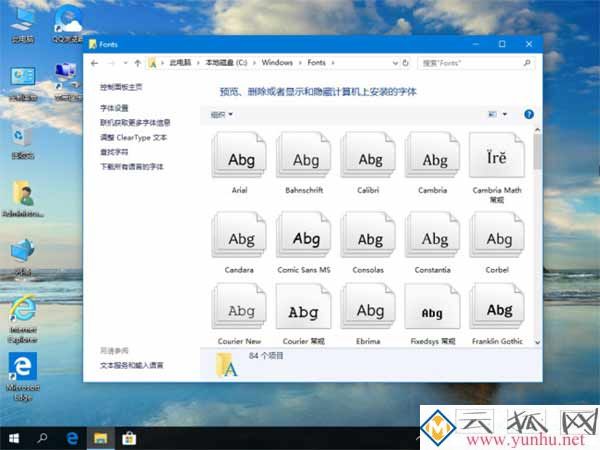Open the view options dropdown arrow
This screenshot has width=600, height=450.
pyautogui.click(x=505, y=114)
